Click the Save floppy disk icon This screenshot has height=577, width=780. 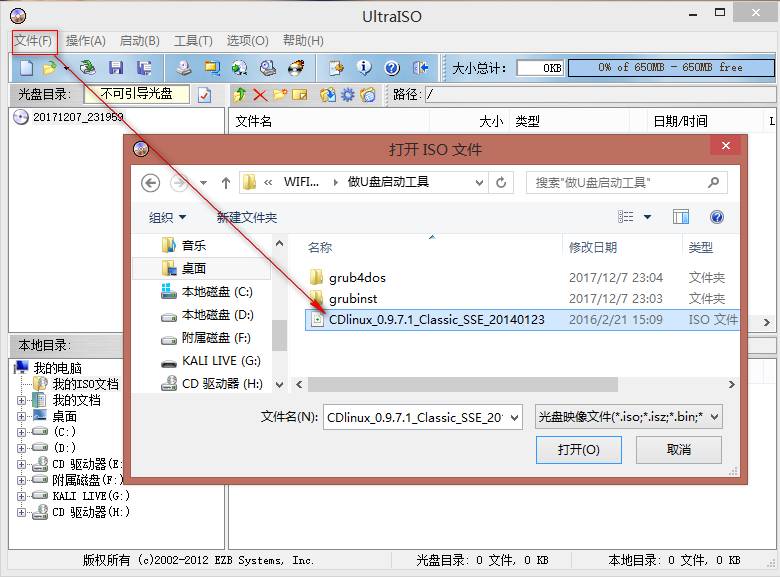[x=116, y=68]
